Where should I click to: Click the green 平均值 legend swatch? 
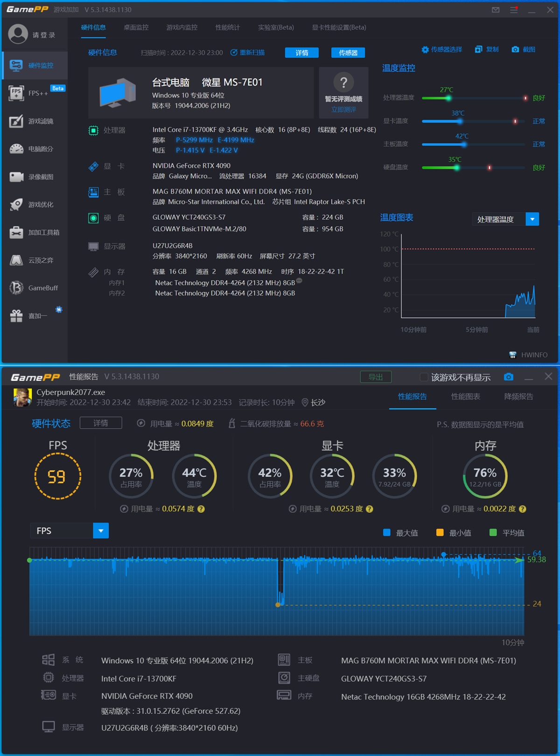pos(493,532)
